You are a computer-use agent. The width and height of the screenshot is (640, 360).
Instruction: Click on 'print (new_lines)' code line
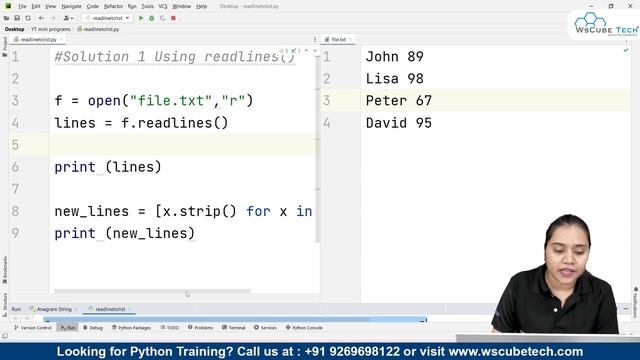[125, 233]
